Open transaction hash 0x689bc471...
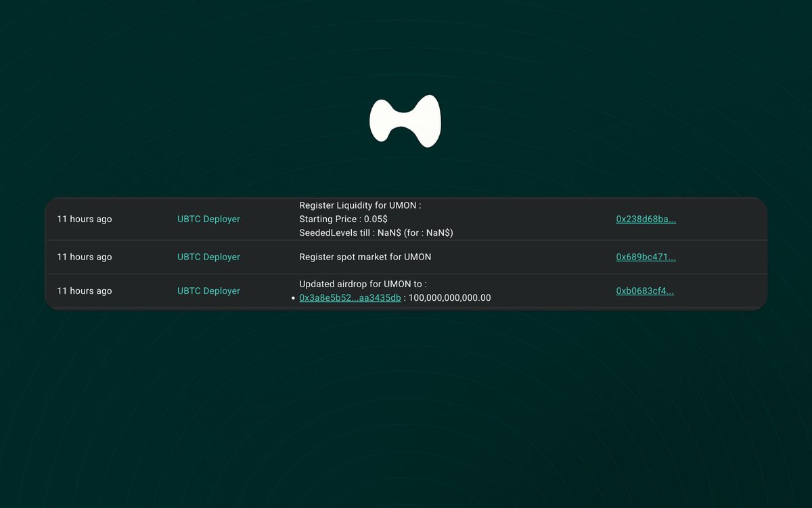812x508 pixels. click(646, 257)
